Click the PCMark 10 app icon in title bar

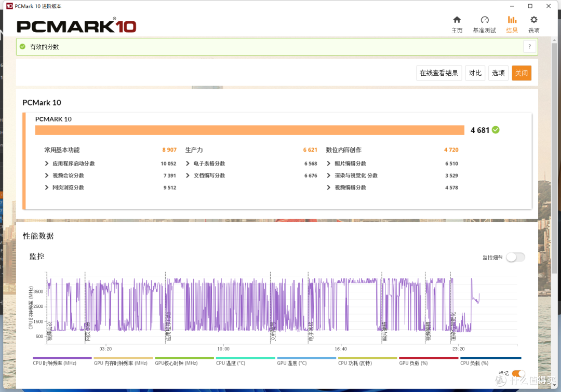[9, 6]
